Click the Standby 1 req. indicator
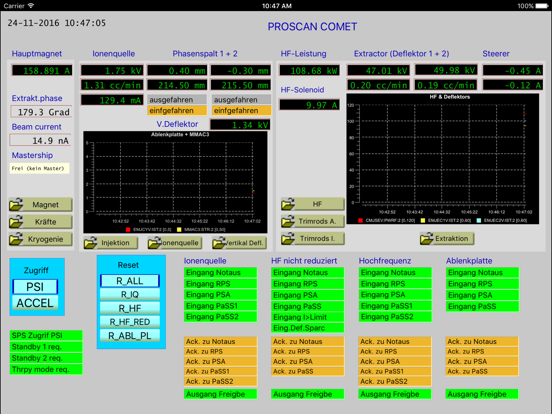 click(x=46, y=347)
